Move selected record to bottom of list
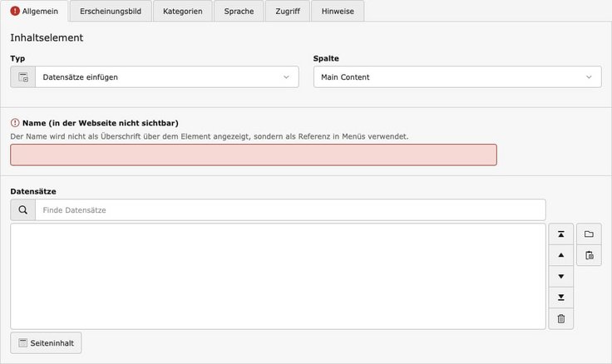The height and width of the screenshot is (364, 612). [560, 297]
